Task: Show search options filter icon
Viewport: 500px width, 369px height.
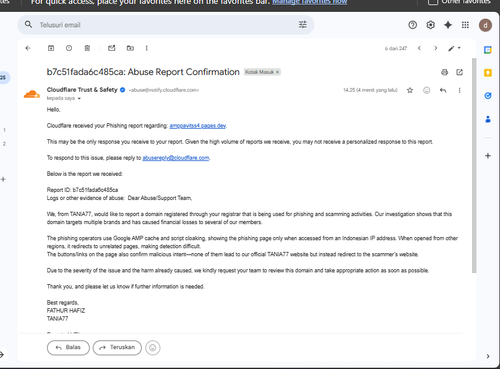Action: pyautogui.click(x=303, y=25)
